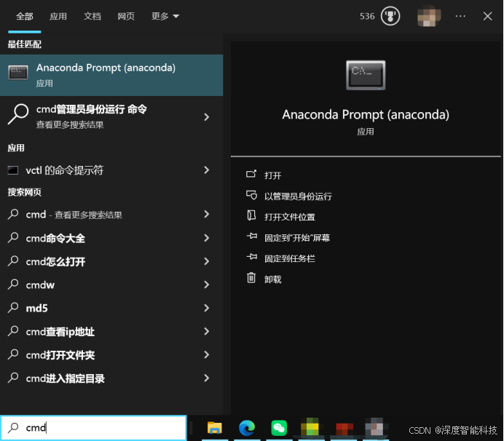Expand the cmdw suggestion arrow
The height and width of the screenshot is (441, 504).
point(207,285)
